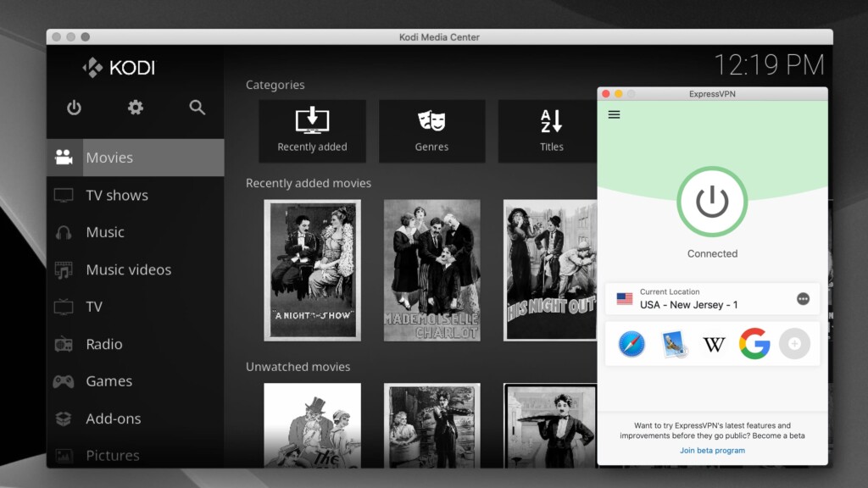Open Google shortcut in ExpressVPN
The height and width of the screenshot is (488, 868).
(754, 344)
